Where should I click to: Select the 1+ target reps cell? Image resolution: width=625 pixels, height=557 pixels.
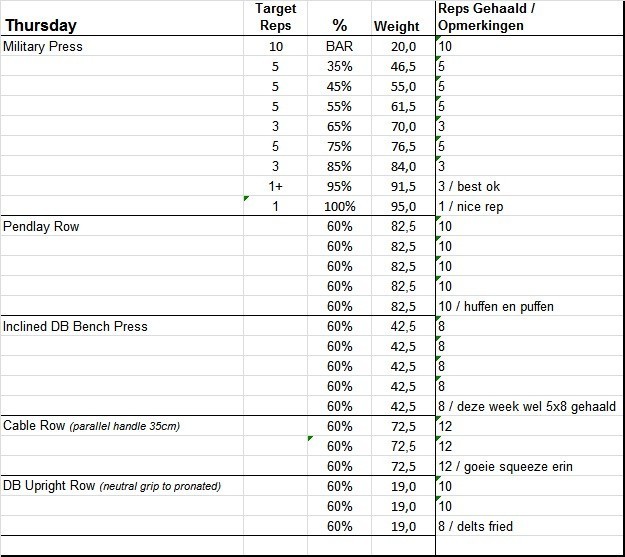click(275, 187)
